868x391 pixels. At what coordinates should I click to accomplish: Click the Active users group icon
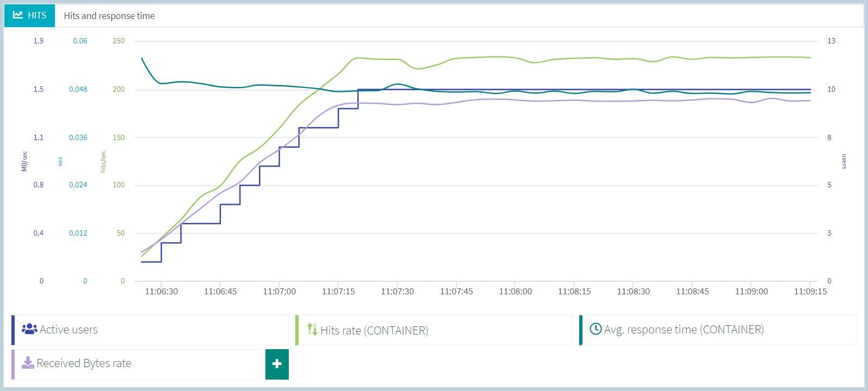point(29,329)
